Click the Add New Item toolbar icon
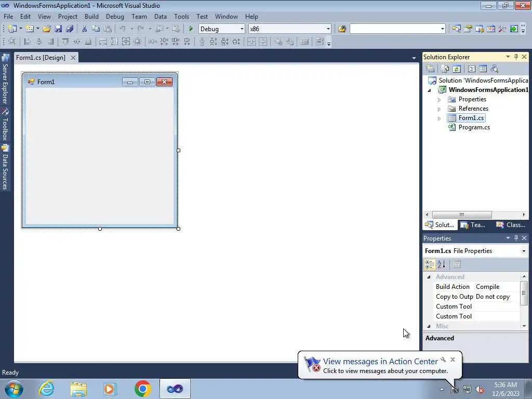Image resolution: width=532 pixels, height=399 pixels. click(30, 29)
